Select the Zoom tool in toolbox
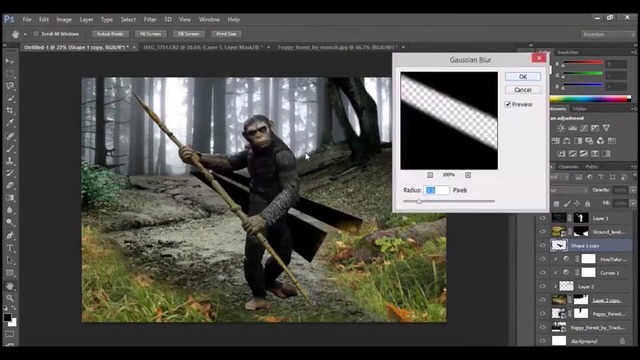The height and width of the screenshot is (360, 640). coord(10,298)
